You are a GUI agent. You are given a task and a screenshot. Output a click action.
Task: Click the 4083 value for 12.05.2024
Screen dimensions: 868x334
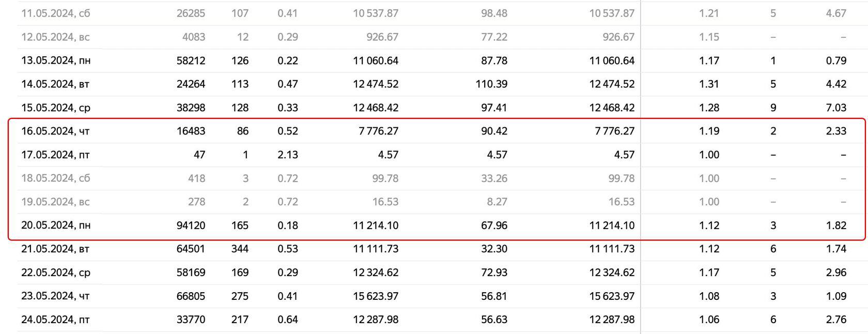click(x=194, y=37)
